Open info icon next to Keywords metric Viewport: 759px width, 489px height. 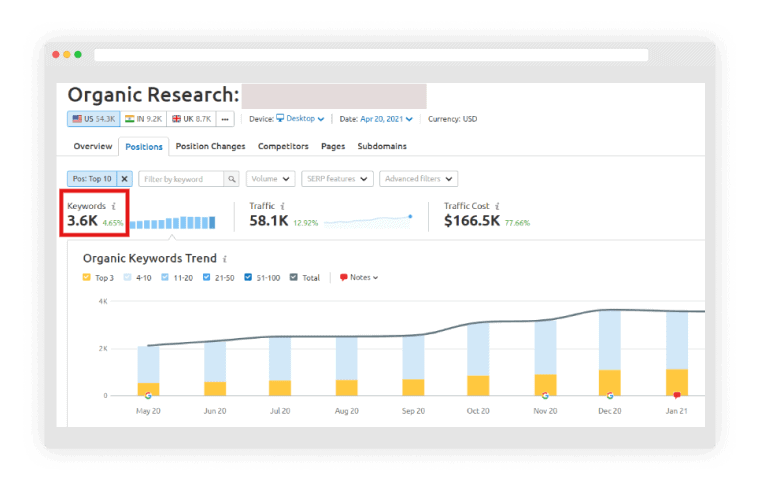coord(114,206)
